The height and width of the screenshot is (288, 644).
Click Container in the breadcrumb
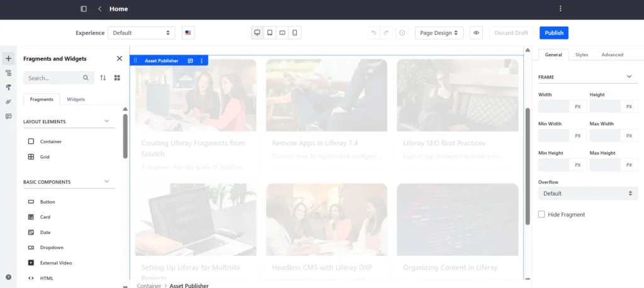(148, 285)
